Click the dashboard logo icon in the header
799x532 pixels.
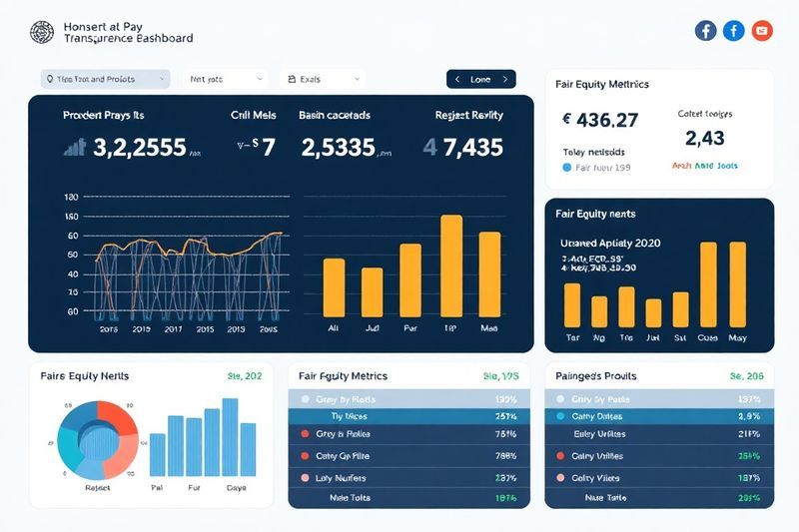[42, 31]
